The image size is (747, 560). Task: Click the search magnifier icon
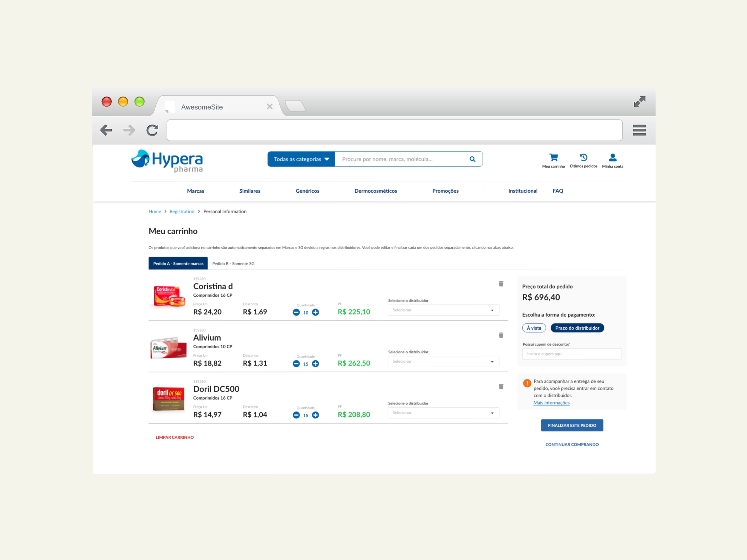472,159
